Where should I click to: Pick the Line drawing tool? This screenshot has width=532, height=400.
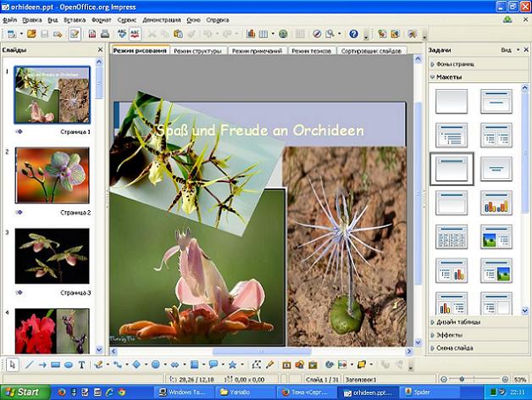[x=29, y=365]
